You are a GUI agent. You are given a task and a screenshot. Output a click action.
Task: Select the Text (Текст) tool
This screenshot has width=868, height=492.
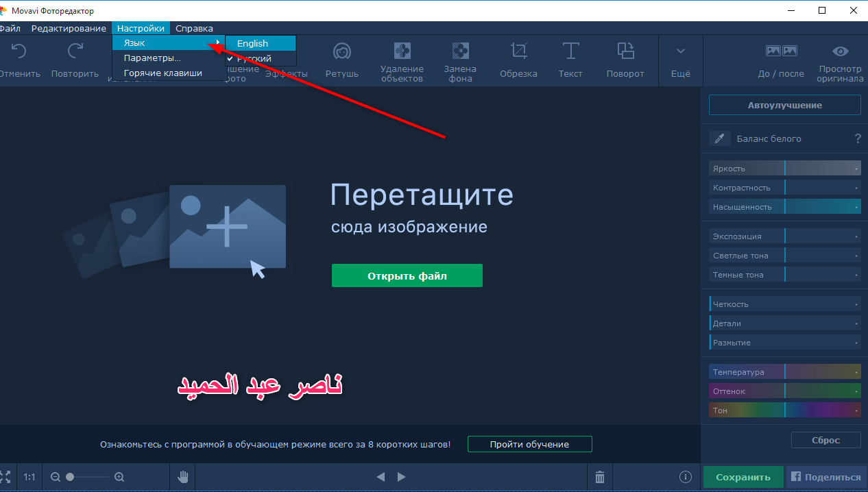pos(570,60)
